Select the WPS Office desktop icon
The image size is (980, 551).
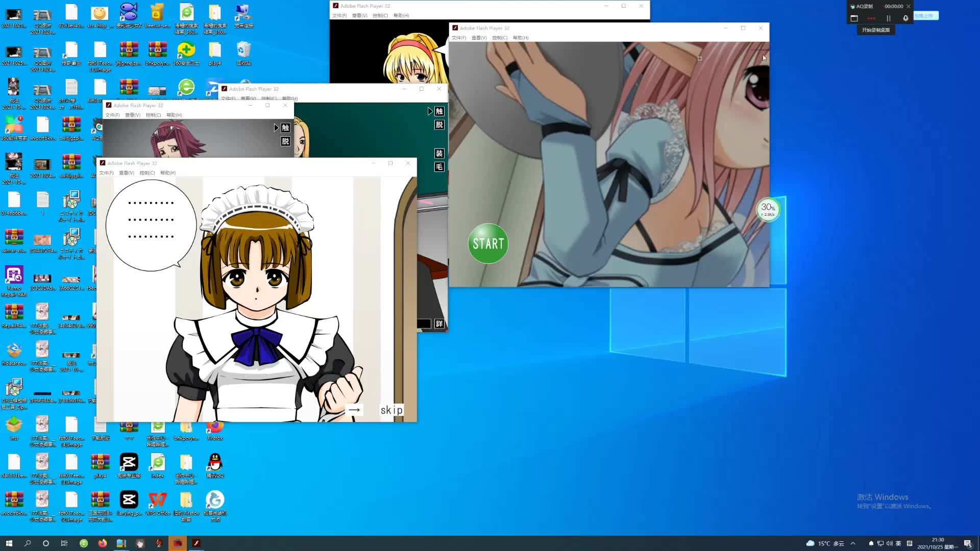click(x=158, y=504)
